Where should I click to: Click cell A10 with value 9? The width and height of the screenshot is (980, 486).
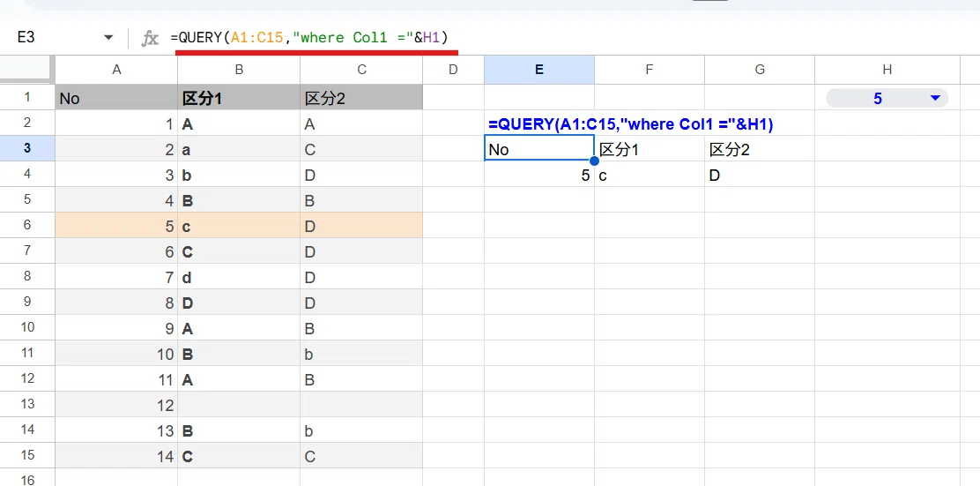coord(116,328)
